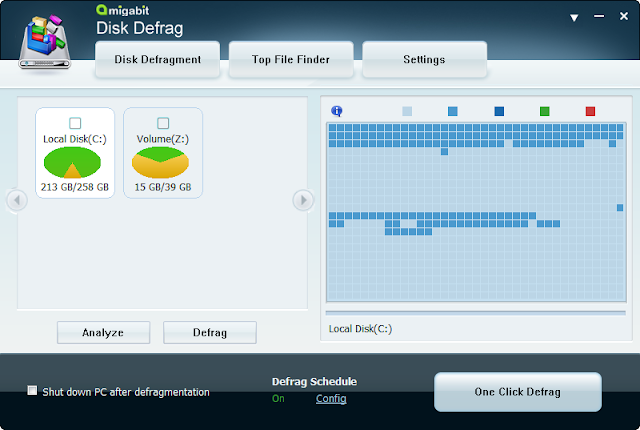Open the Settings tab
Image resolution: width=640 pixels, height=430 pixels.
pos(424,59)
